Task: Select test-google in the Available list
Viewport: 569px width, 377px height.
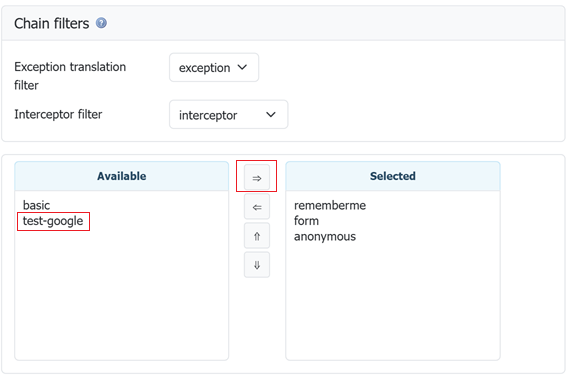Action: (x=53, y=221)
